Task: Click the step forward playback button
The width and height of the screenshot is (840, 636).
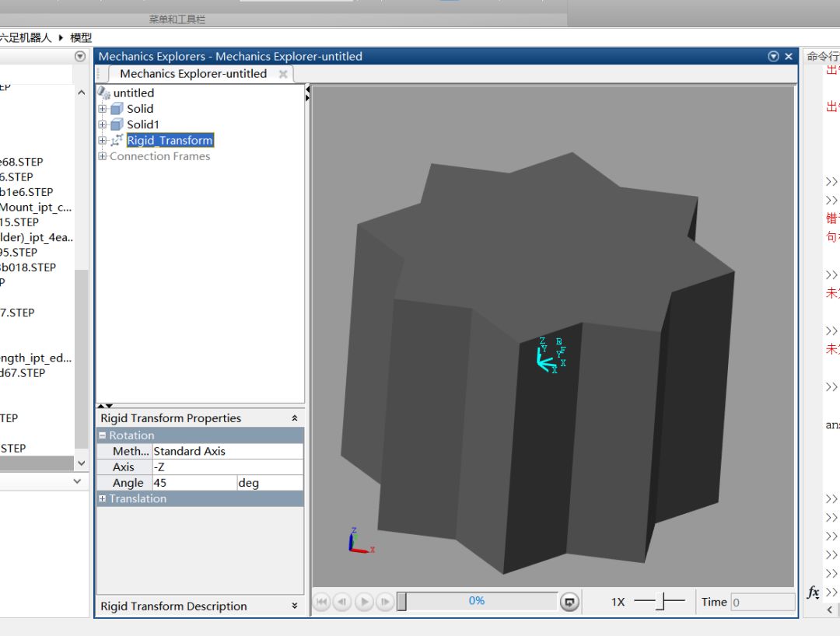Action: pos(385,602)
